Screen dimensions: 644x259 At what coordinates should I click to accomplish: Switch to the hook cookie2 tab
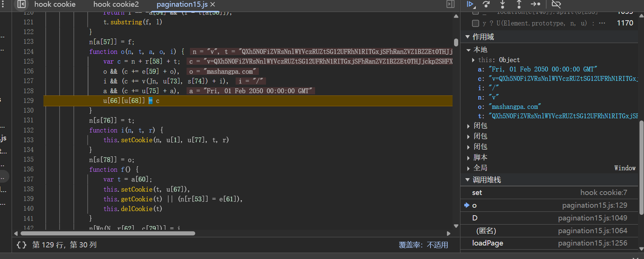pos(116,4)
